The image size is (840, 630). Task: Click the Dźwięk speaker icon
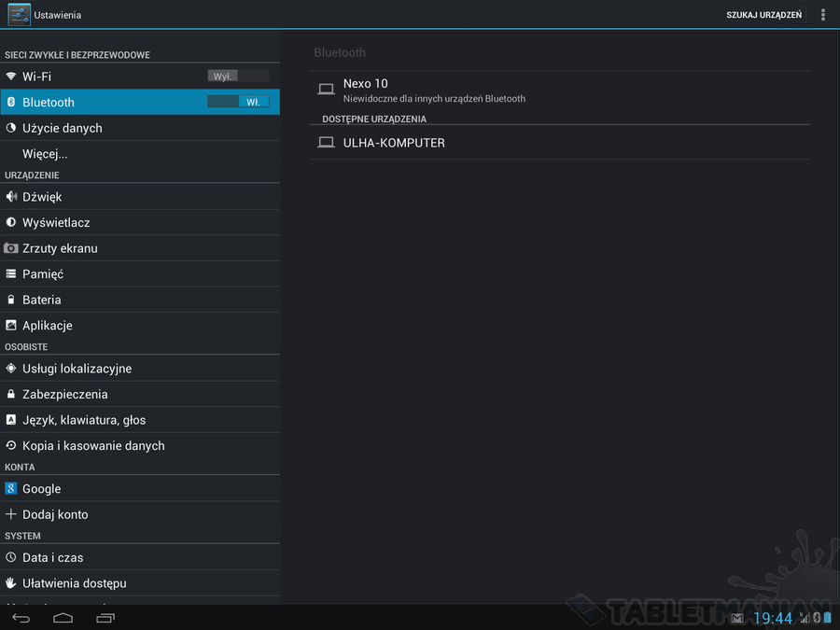10,197
